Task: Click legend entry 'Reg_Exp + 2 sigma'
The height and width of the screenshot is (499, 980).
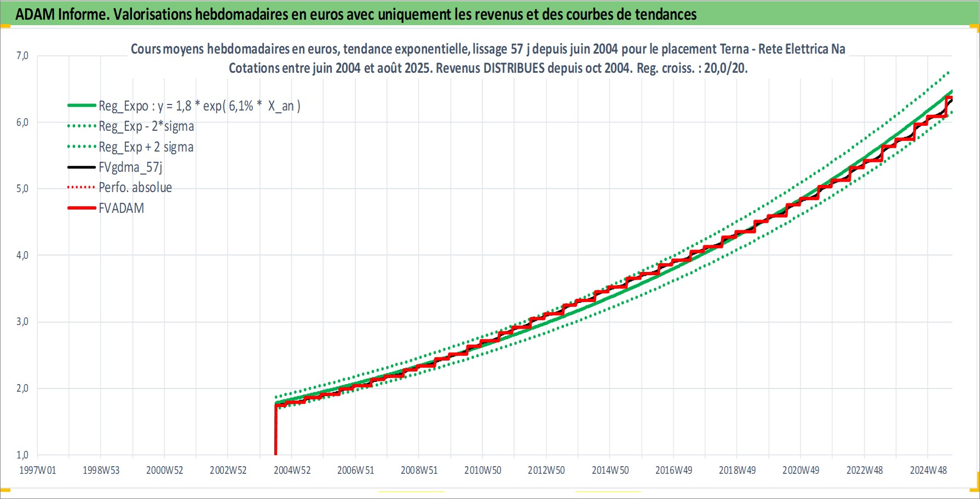Action: (146, 147)
